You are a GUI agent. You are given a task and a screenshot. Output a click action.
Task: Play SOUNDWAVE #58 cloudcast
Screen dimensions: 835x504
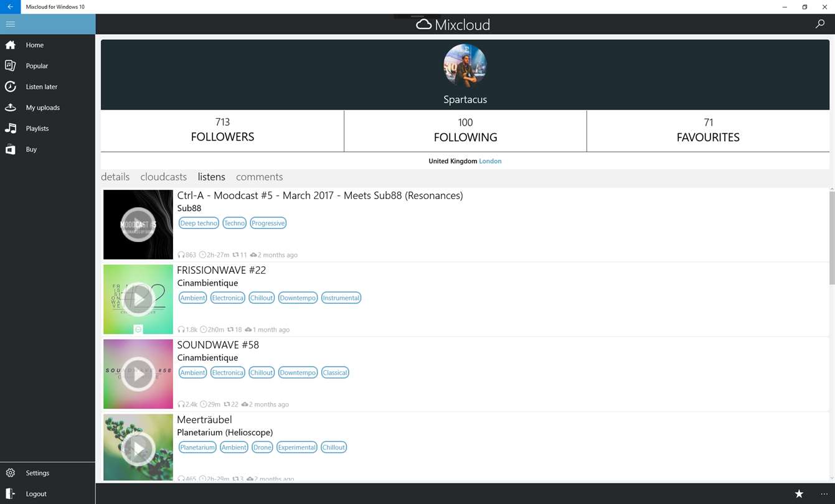138,374
